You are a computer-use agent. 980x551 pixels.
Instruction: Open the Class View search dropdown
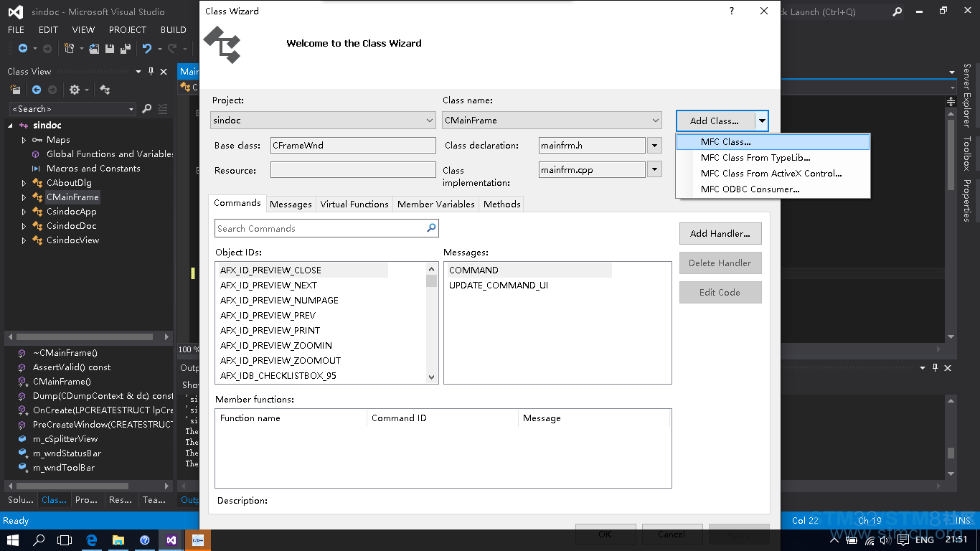131,109
